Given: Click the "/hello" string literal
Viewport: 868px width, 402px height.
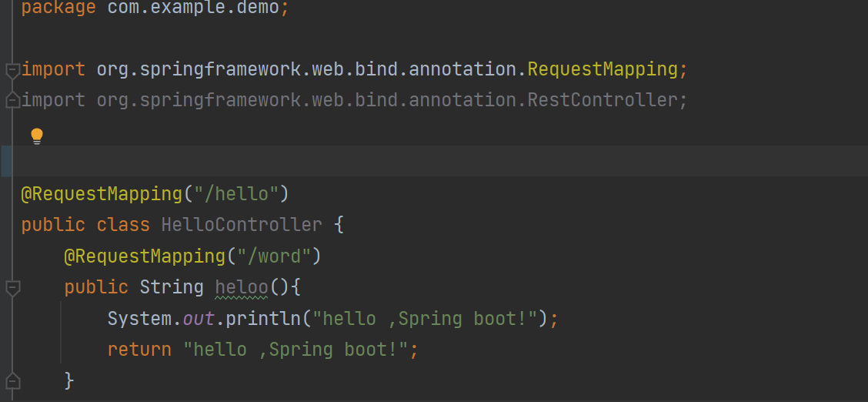Looking at the screenshot, I should (x=236, y=194).
